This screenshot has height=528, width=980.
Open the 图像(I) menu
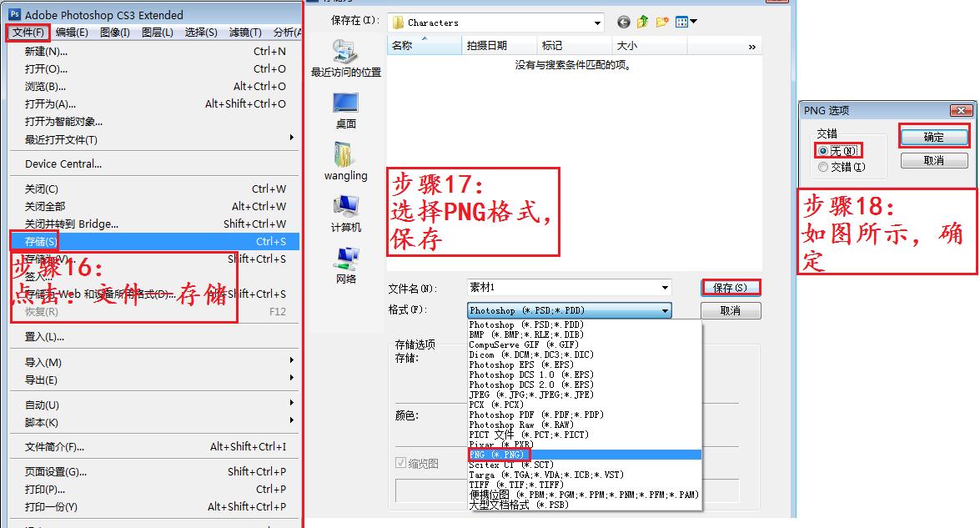pyautogui.click(x=115, y=33)
